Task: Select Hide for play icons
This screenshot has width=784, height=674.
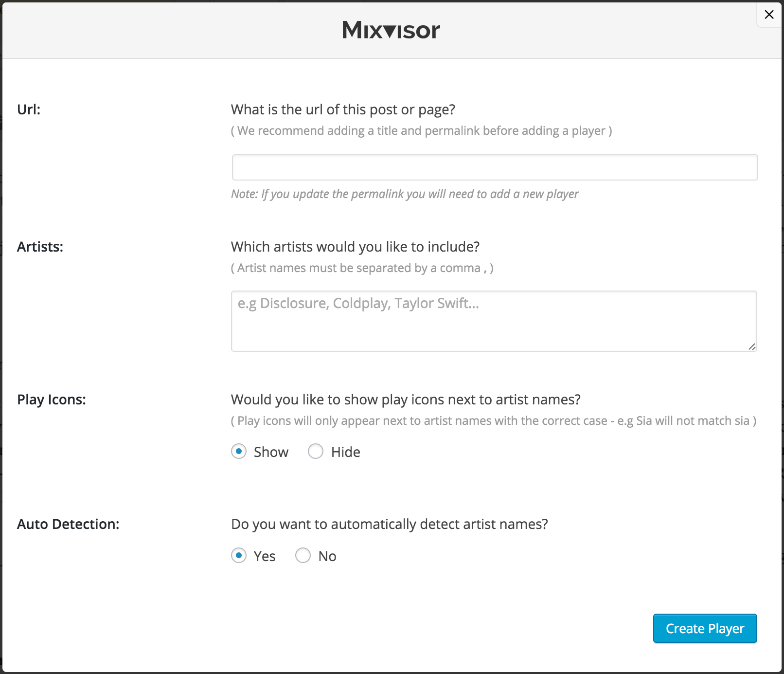Action: [x=316, y=452]
